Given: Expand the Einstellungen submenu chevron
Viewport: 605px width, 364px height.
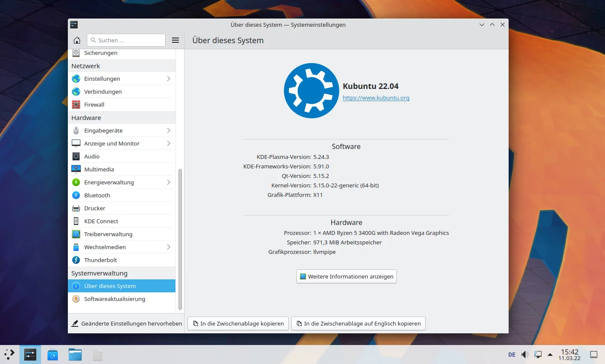Looking at the screenshot, I should (x=169, y=79).
